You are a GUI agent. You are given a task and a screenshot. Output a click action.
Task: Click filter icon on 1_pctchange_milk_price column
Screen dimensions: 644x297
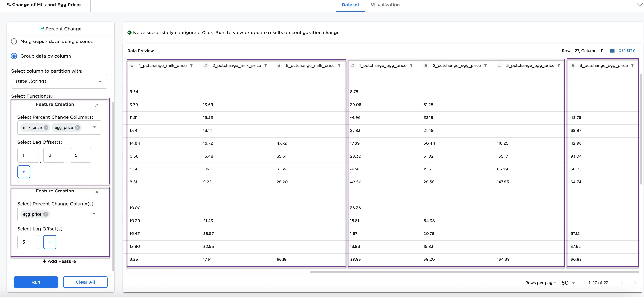click(x=191, y=65)
